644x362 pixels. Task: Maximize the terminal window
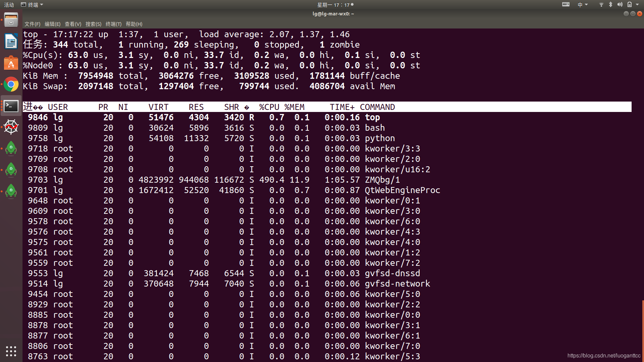pyautogui.click(x=633, y=14)
